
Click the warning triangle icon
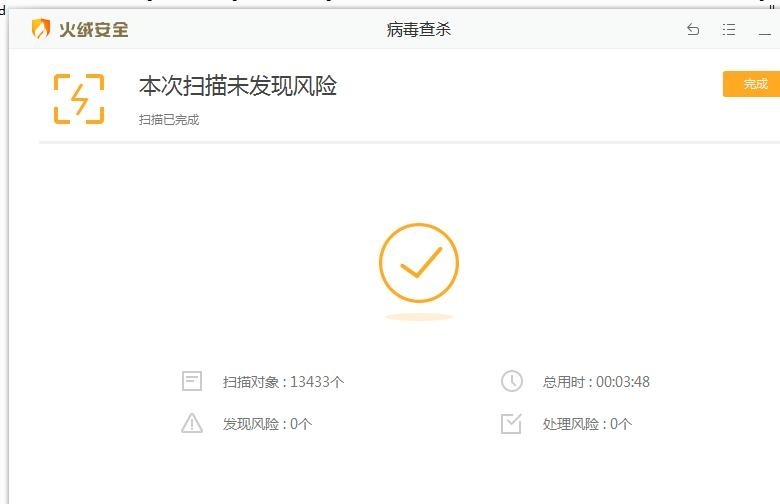pyautogui.click(x=192, y=423)
